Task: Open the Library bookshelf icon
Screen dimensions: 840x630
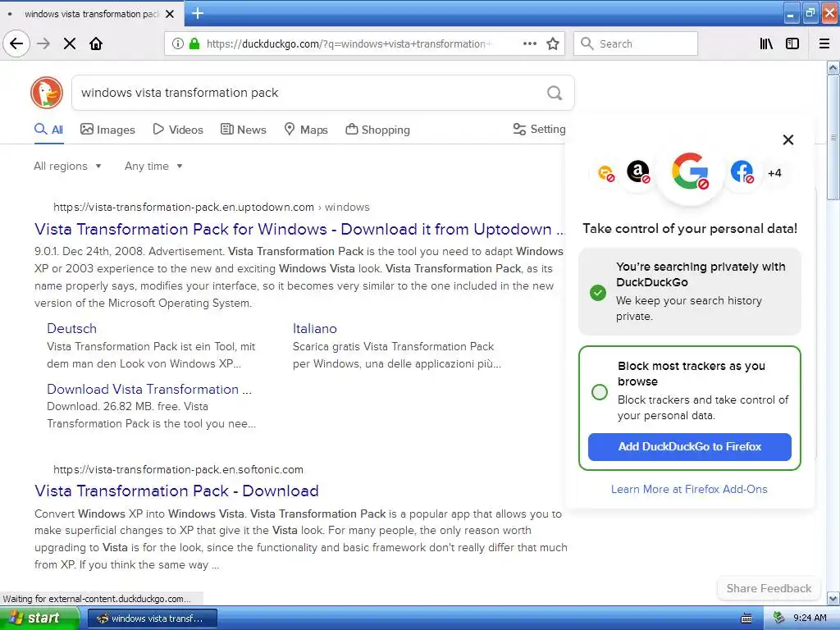Action: tap(766, 43)
